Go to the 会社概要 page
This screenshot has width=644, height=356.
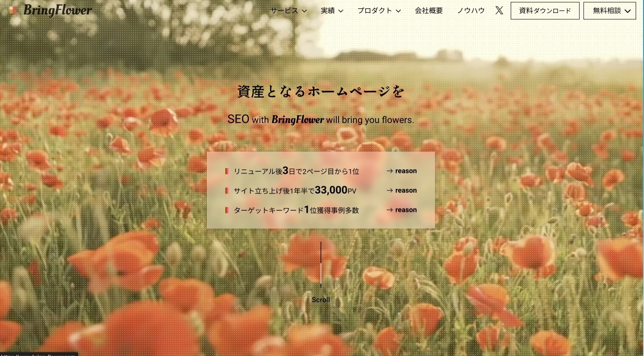click(x=429, y=11)
